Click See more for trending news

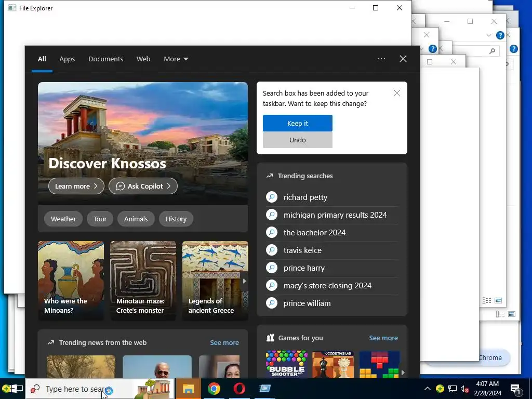(x=224, y=342)
